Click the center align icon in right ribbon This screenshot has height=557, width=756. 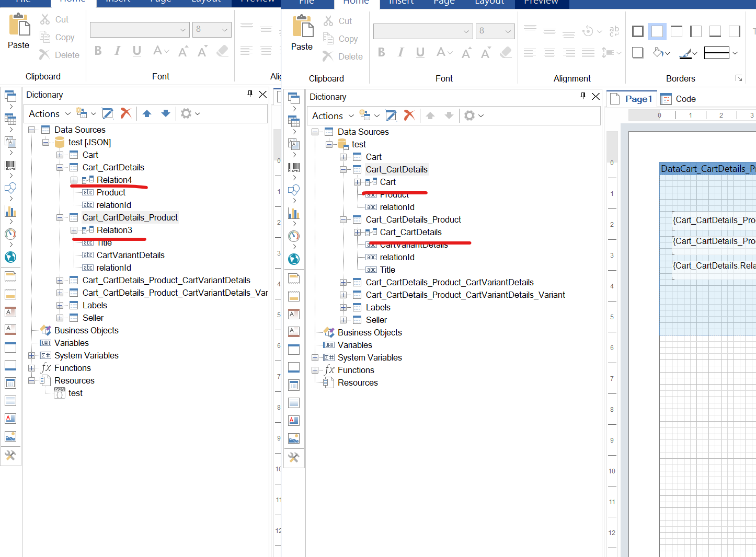549,52
